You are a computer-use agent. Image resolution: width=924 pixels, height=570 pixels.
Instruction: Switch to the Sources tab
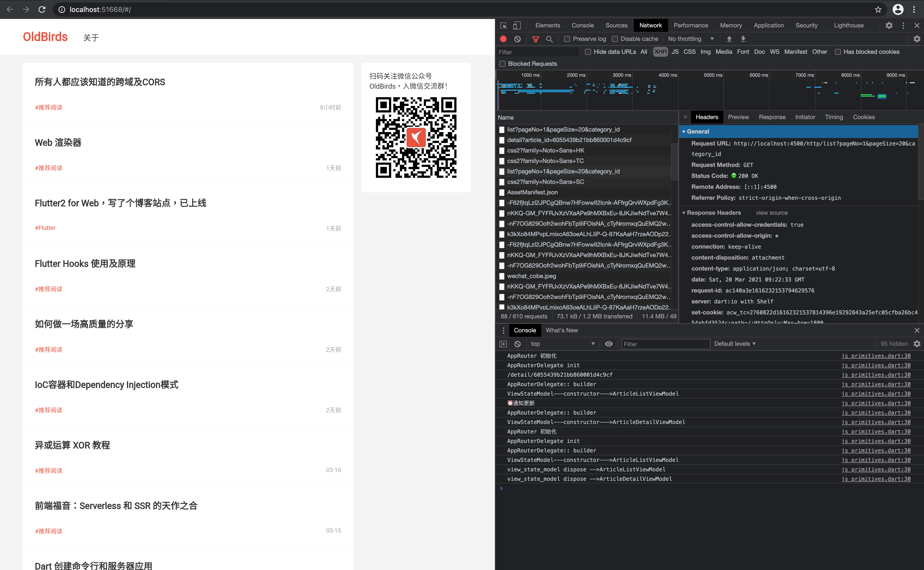pyautogui.click(x=616, y=25)
